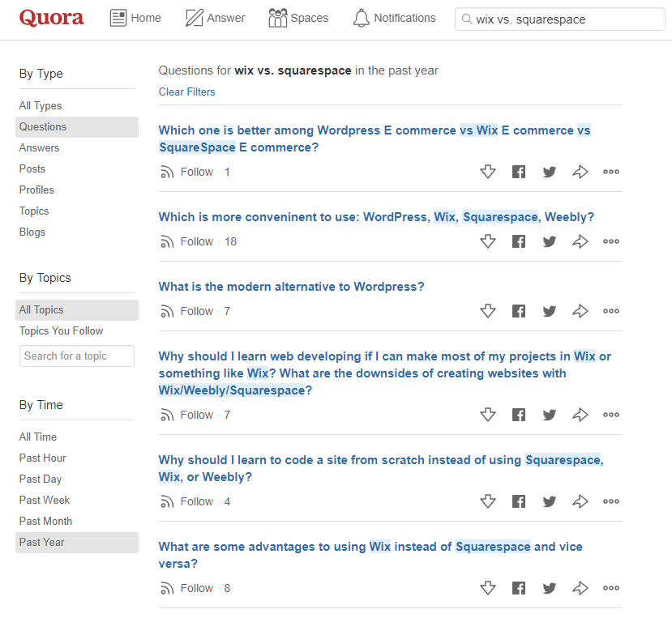Image resolution: width=672 pixels, height=618 pixels.
Task: Downvote the modern alternative to Wordpress question
Action: pyautogui.click(x=488, y=311)
